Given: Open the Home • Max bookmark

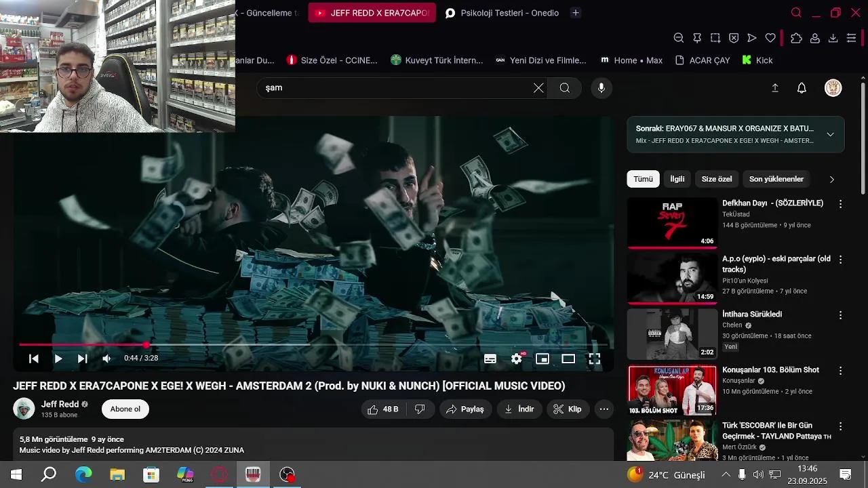Looking at the screenshot, I should (631, 60).
